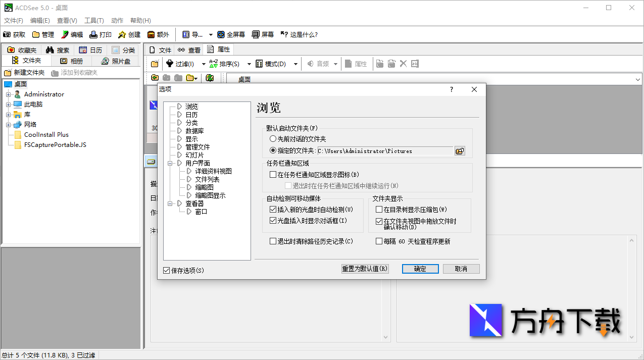Viewport: 644px width, 360px height.
Task: Open the 排序(S) dropdown arrow
Action: tap(248, 64)
